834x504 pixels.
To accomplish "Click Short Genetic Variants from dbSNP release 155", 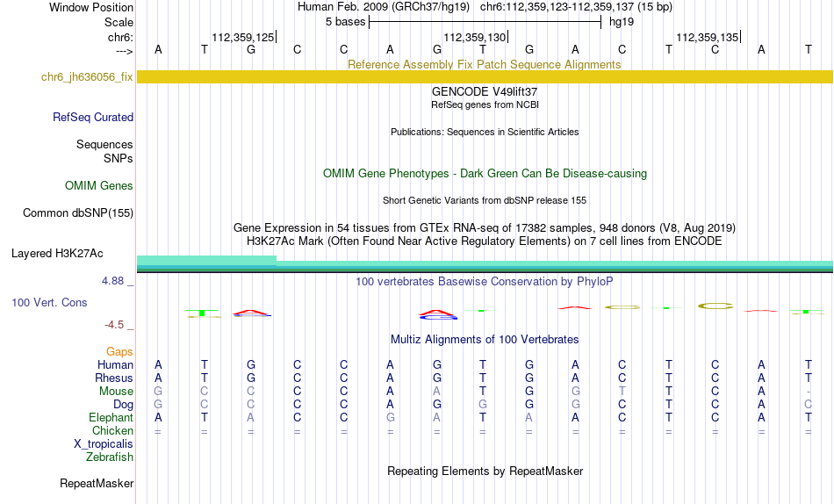I will point(485,201).
